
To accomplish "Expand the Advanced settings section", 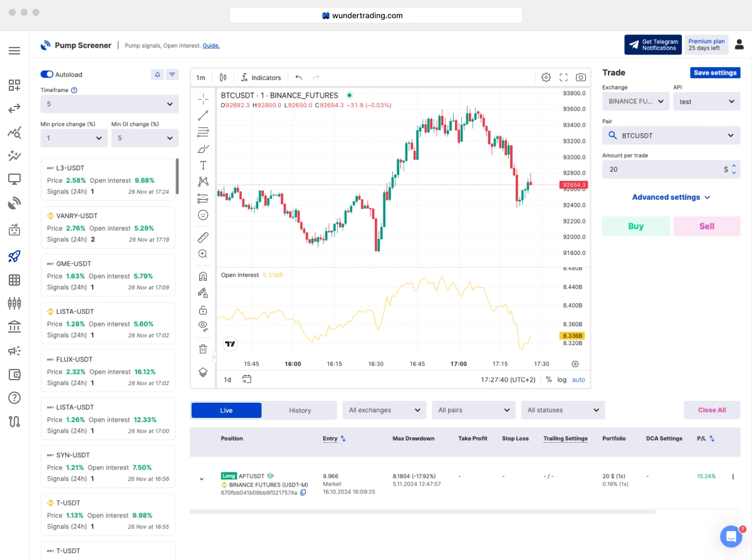I will point(671,197).
